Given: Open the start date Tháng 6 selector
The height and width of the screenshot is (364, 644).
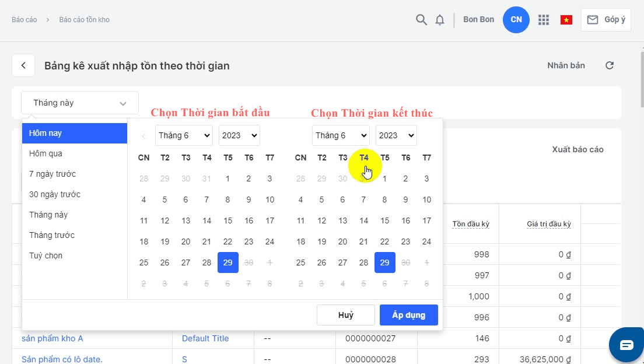Looking at the screenshot, I should tap(184, 135).
